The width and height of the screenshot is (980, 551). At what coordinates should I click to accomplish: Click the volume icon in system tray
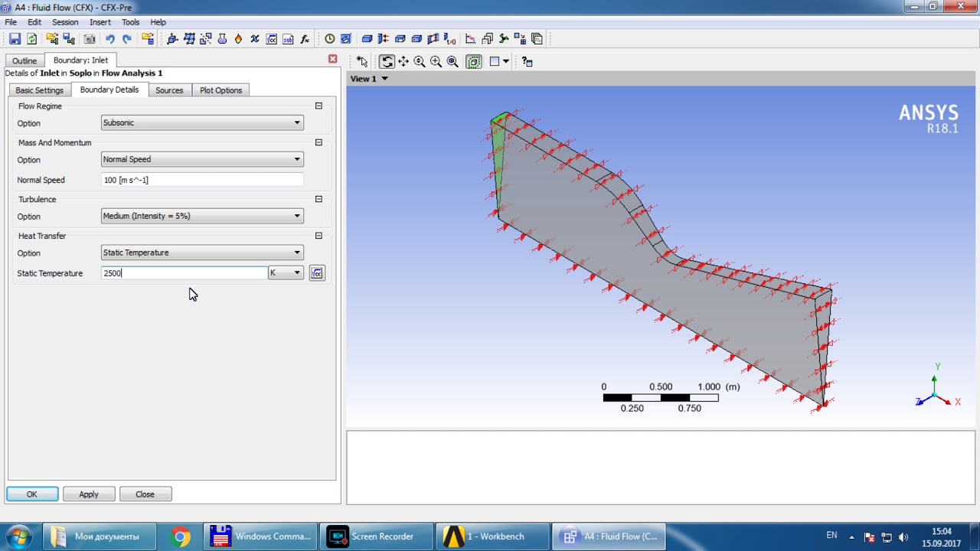903,537
